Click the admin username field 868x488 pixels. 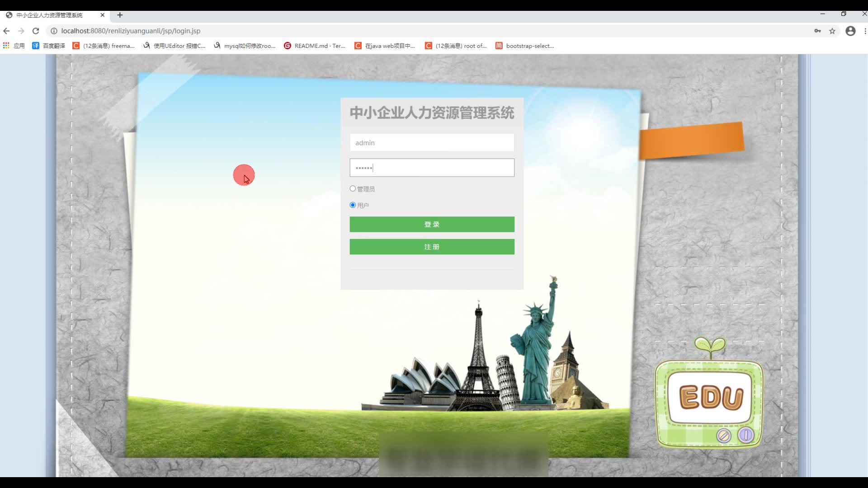pyautogui.click(x=432, y=143)
